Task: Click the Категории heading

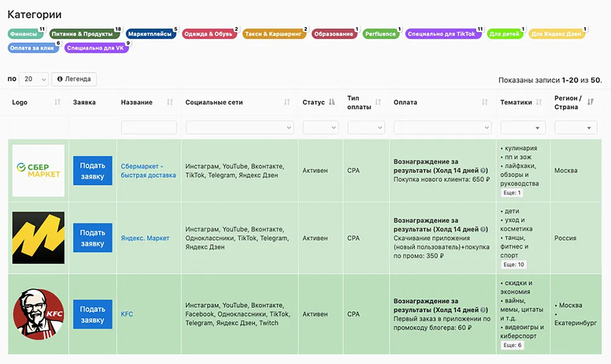Action: 35,14
